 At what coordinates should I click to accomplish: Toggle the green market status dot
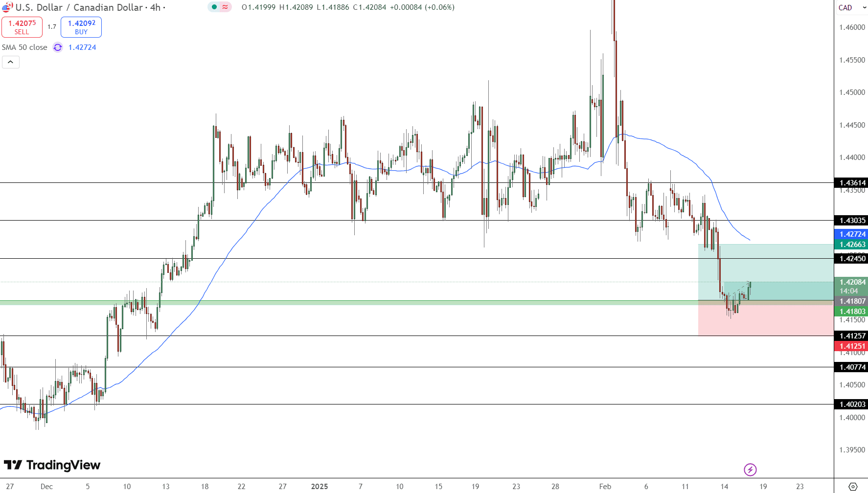pos(214,7)
